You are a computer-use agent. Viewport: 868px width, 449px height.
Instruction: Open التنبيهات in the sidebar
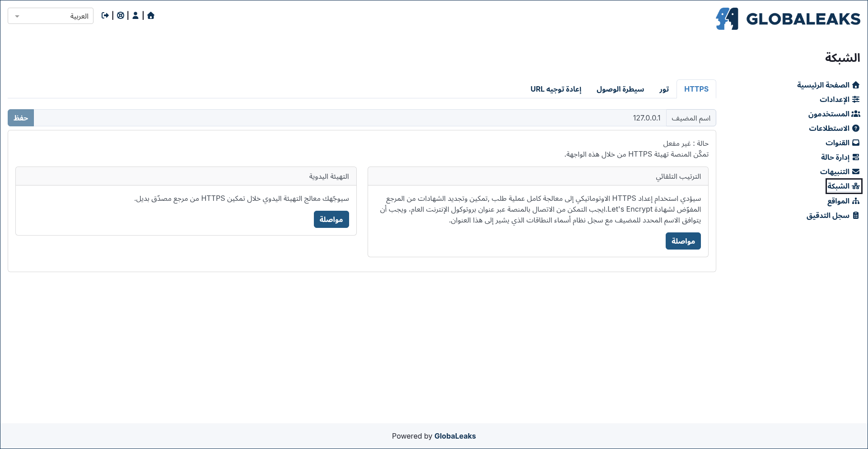[840, 171]
